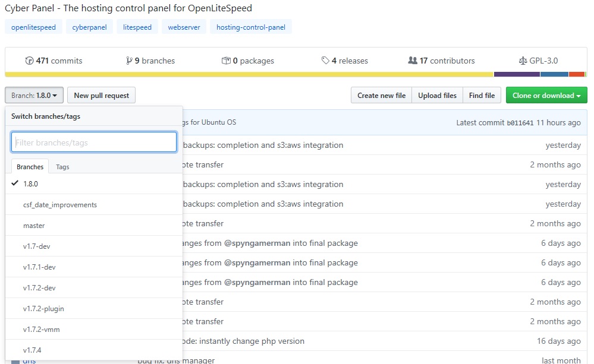Click the branch icon next to 9 branches
The height and width of the screenshot is (364, 594).
pos(128,61)
